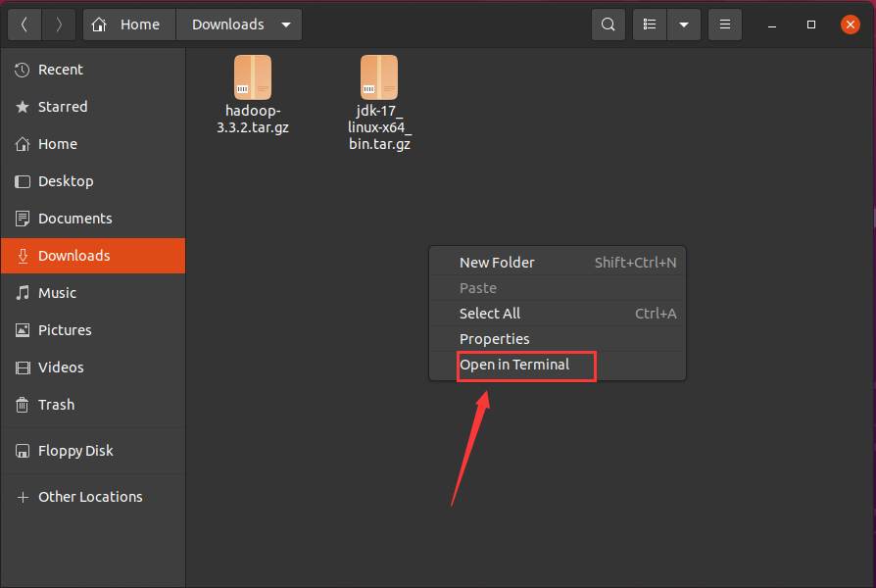
Task: Choose Properties in the context menu
Action: click(x=558, y=339)
